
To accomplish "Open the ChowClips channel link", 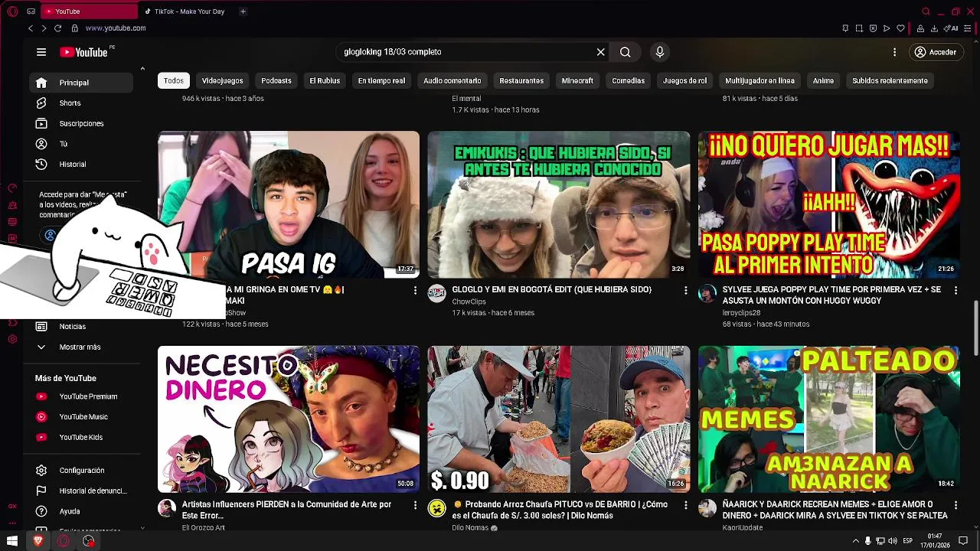I will point(469,302).
